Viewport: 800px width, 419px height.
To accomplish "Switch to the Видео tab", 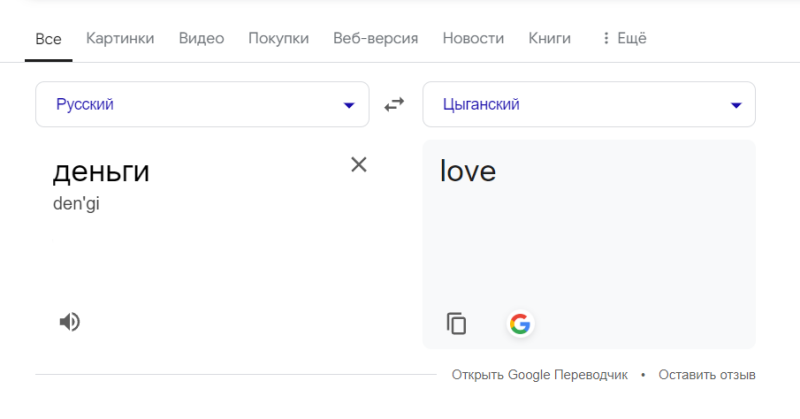I will 201,38.
